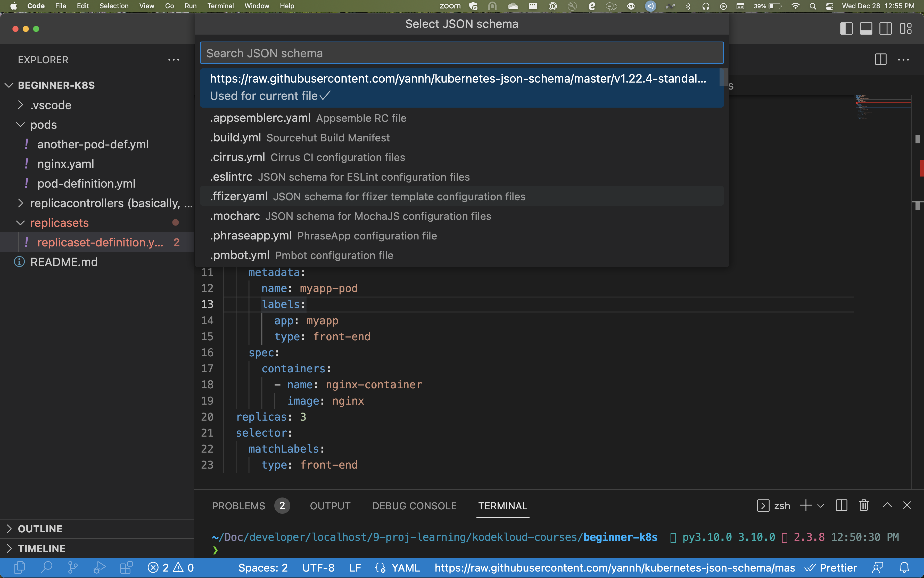Open Explorer view from status bar icon
924x578 pixels.
click(x=20, y=568)
